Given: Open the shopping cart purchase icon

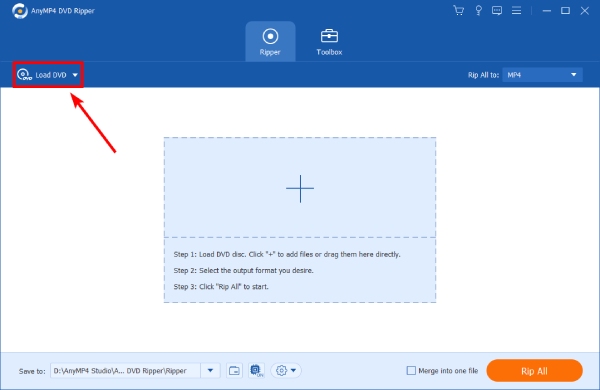Looking at the screenshot, I should (x=458, y=10).
